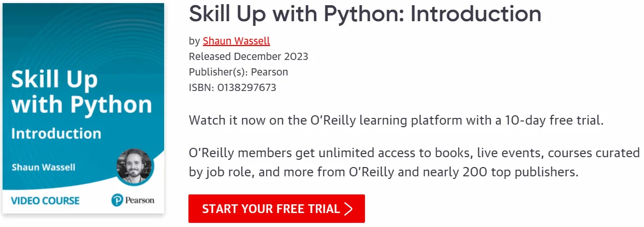Select the Released December 2023 text line
Viewport: 644px width, 227px height.
pos(248,56)
